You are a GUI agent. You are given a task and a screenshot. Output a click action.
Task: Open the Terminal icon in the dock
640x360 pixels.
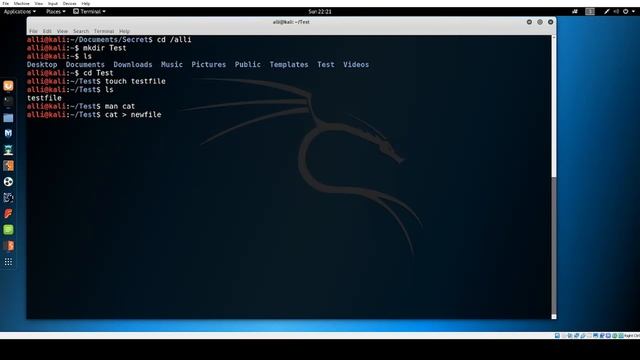(8, 102)
